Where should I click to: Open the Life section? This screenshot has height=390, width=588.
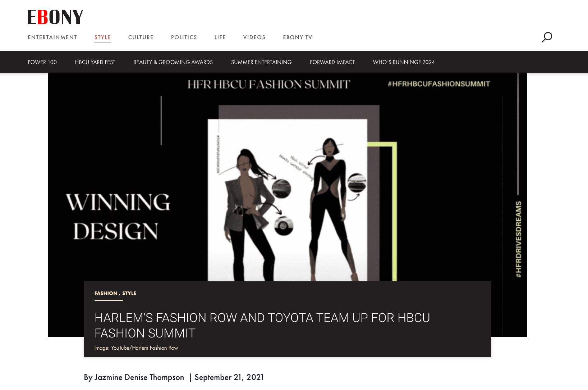pyautogui.click(x=220, y=37)
